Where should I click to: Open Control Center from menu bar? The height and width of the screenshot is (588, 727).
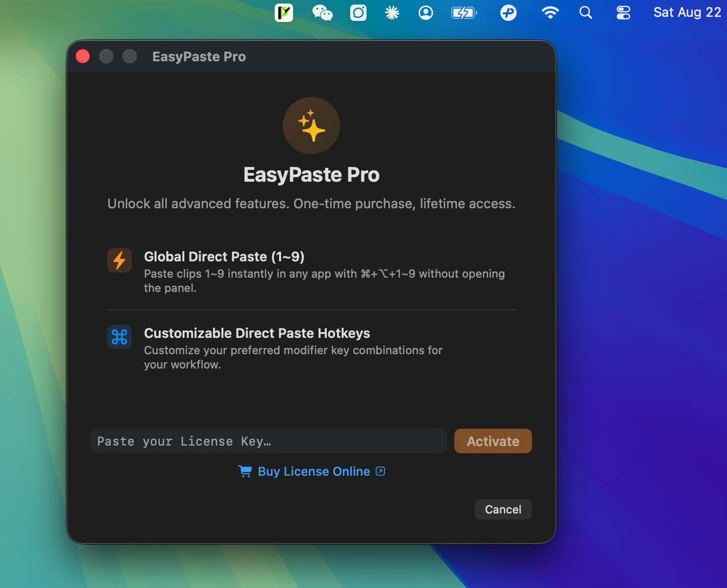623,12
